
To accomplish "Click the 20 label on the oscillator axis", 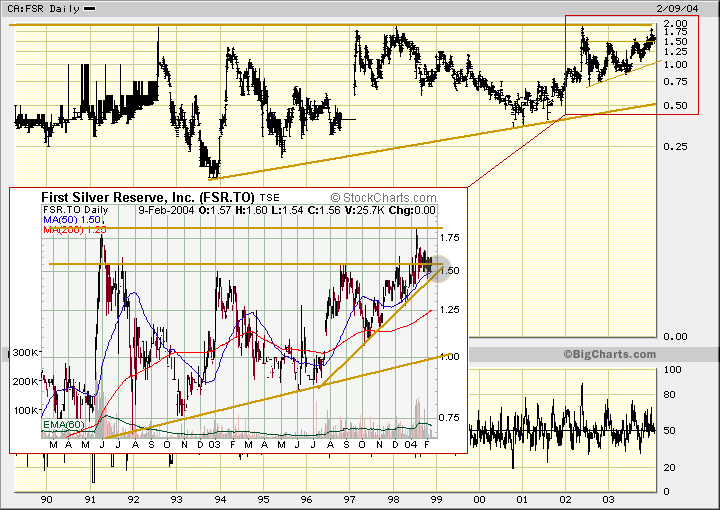I will tap(669, 467).
